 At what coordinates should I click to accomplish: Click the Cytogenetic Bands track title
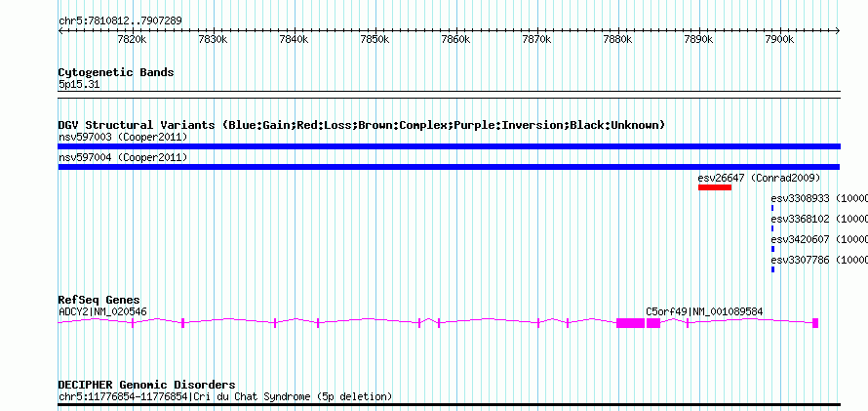(x=116, y=72)
